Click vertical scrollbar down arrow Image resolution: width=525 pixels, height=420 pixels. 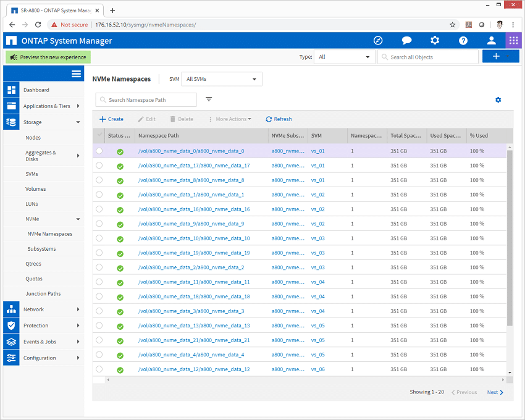[x=510, y=372]
